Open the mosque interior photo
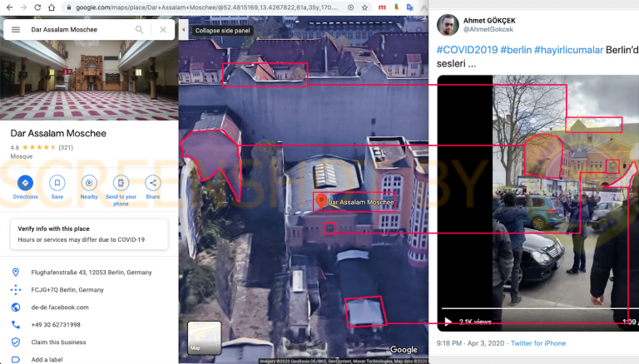The image size is (639, 364). [89, 80]
